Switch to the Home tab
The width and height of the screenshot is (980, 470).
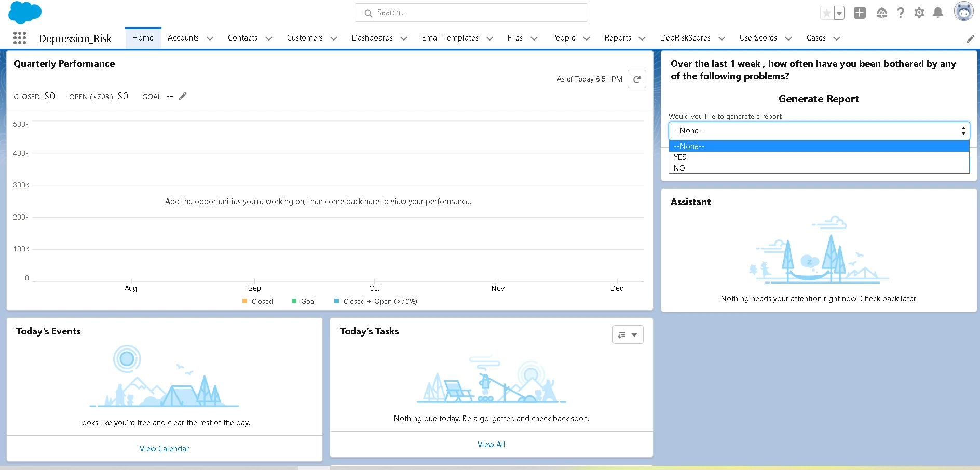pos(143,38)
